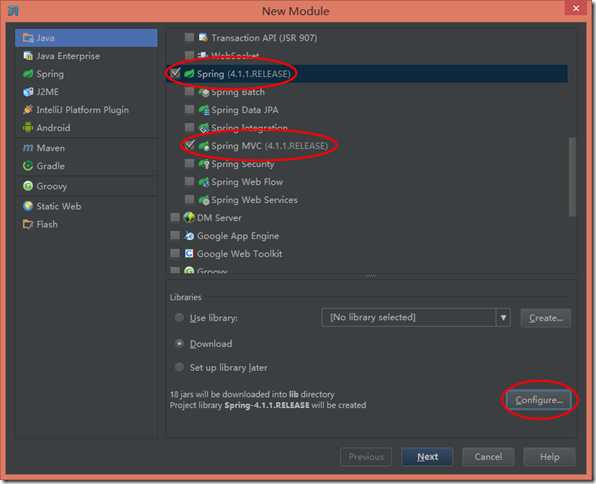Enable the Spring Data JPA checkbox

pyautogui.click(x=189, y=109)
